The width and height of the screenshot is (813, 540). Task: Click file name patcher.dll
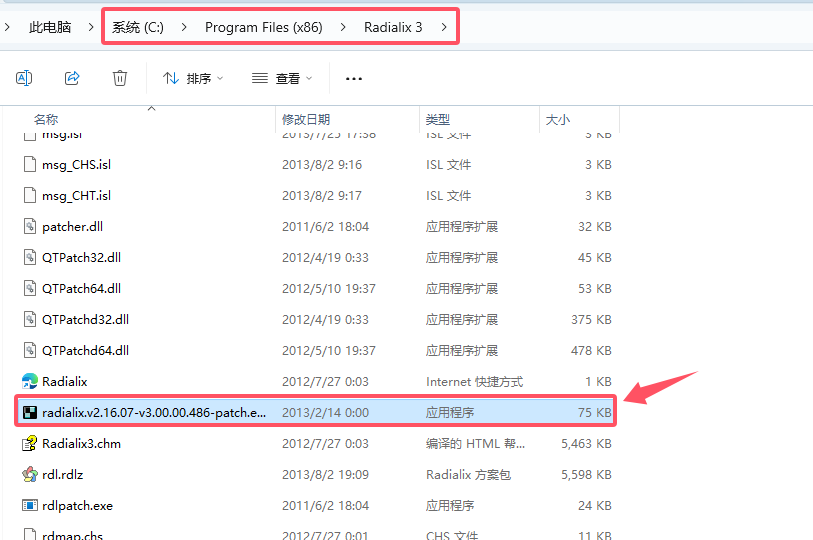72,227
